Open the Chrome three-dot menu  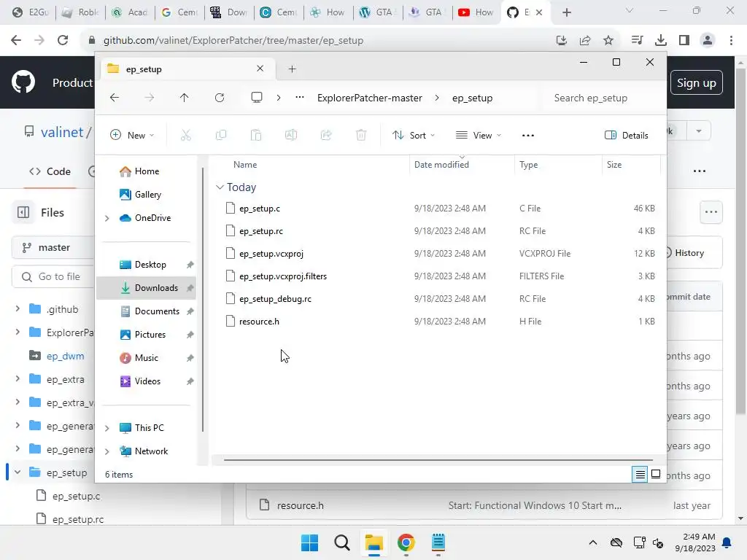(731, 41)
